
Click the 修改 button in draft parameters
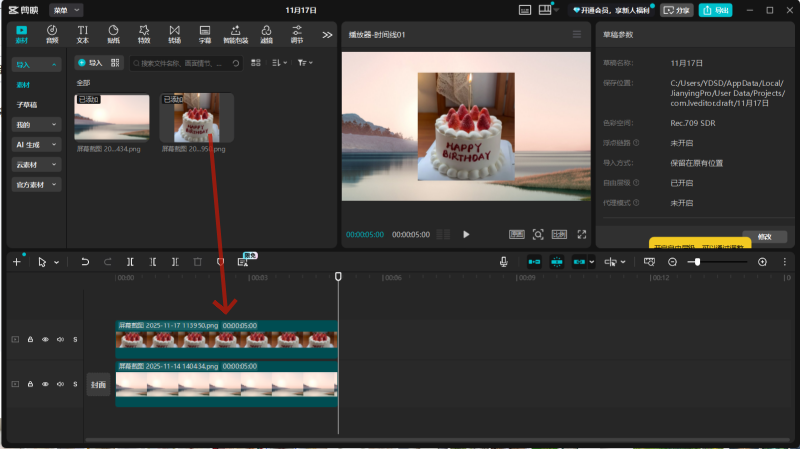764,237
